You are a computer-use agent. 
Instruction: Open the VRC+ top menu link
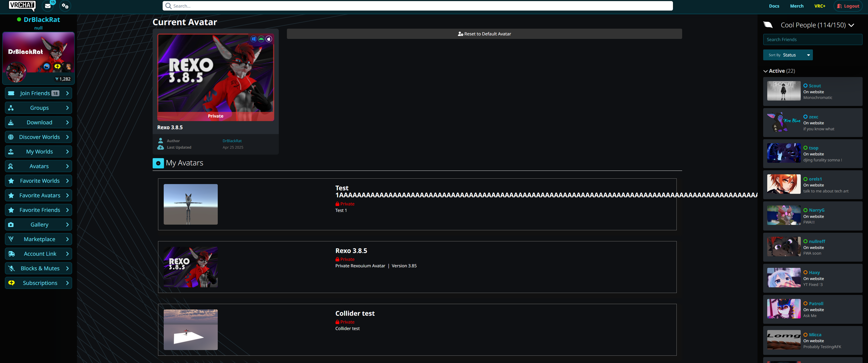(819, 6)
